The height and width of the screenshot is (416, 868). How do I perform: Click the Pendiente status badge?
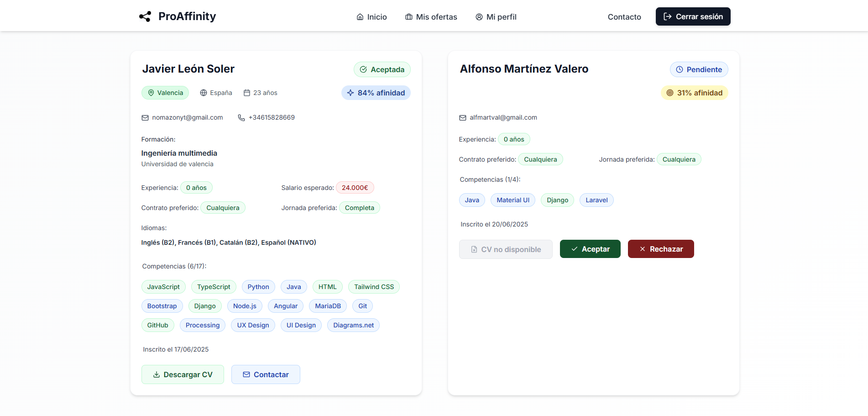[x=699, y=69]
